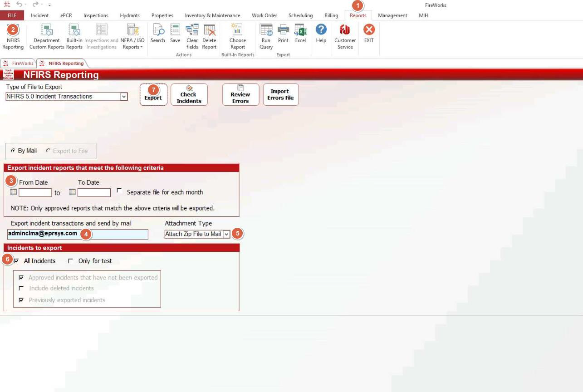
Task: Check Include deleted incidents
Action: coord(21,289)
